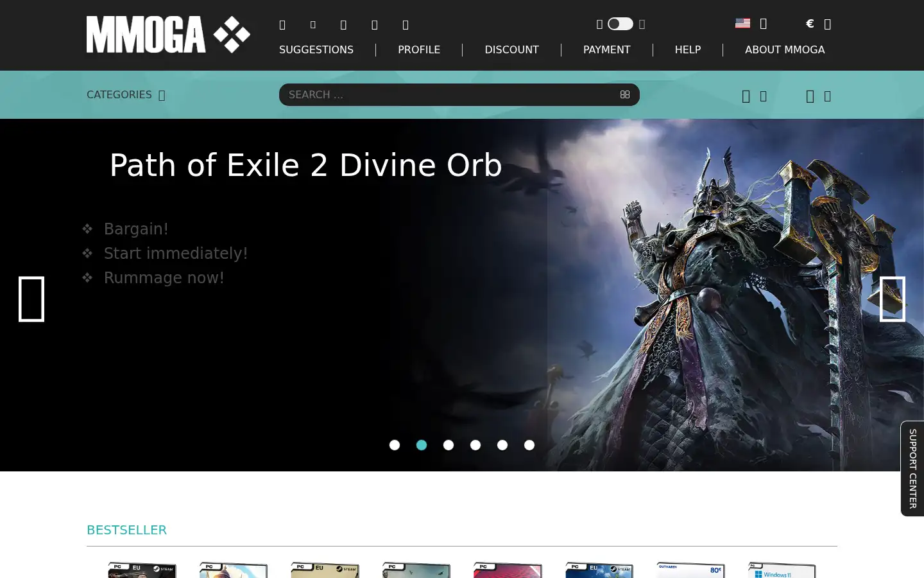Click the icon directly above SUGGESTIONS

tap(282, 25)
